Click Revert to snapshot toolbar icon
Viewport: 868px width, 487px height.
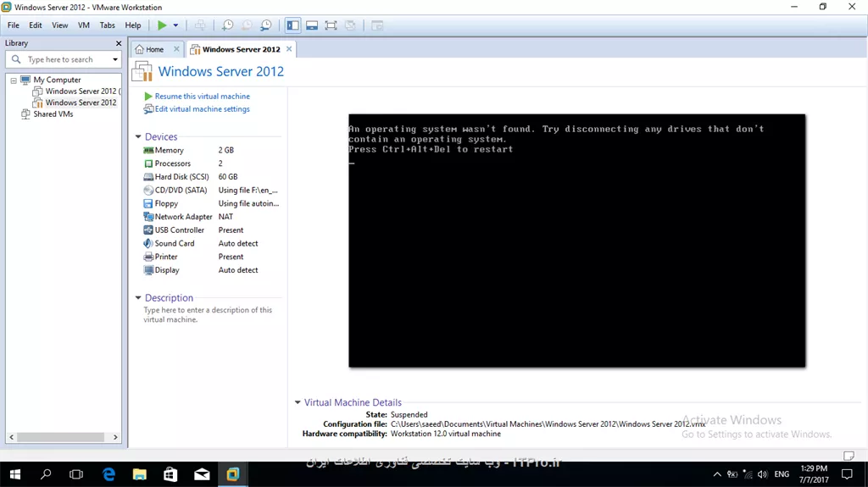[247, 25]
